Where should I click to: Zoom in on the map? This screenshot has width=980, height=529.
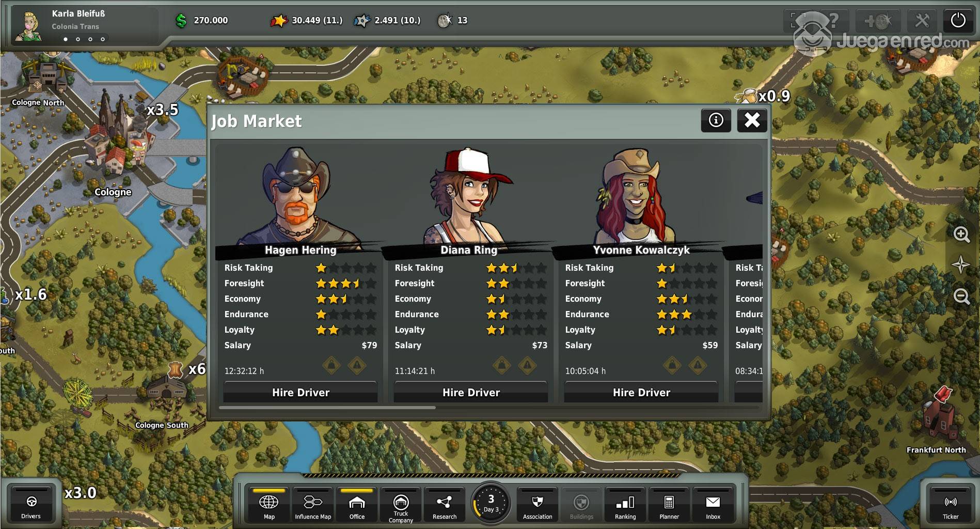(961, 234)
